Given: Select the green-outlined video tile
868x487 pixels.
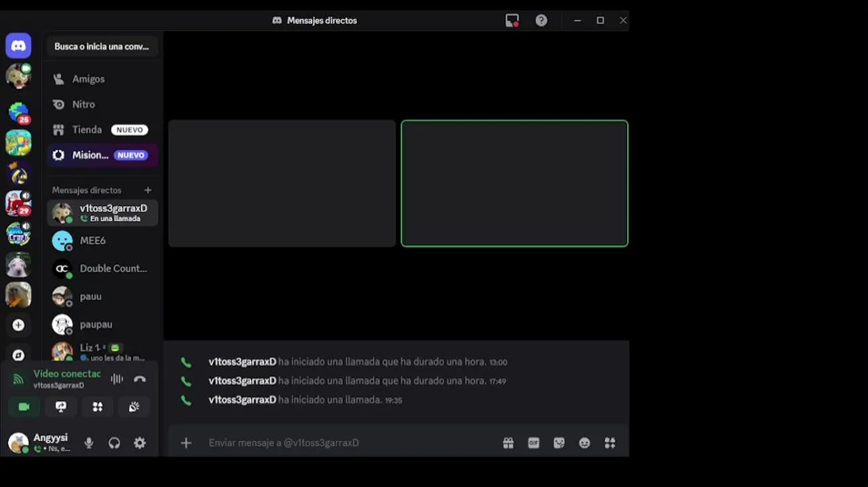Looking at the screenshot, I should click(514, 183).
